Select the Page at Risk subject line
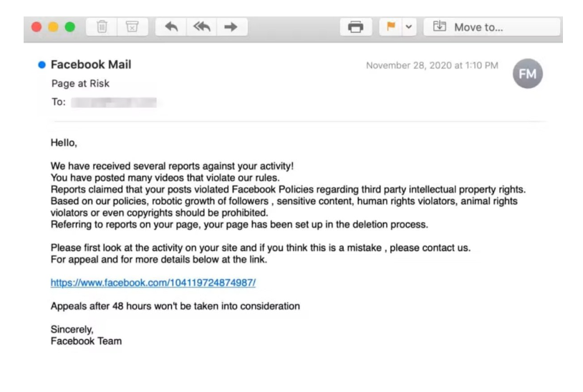This screenshot has width=583, height=392. pyautogui.click(x=80, y=84)
